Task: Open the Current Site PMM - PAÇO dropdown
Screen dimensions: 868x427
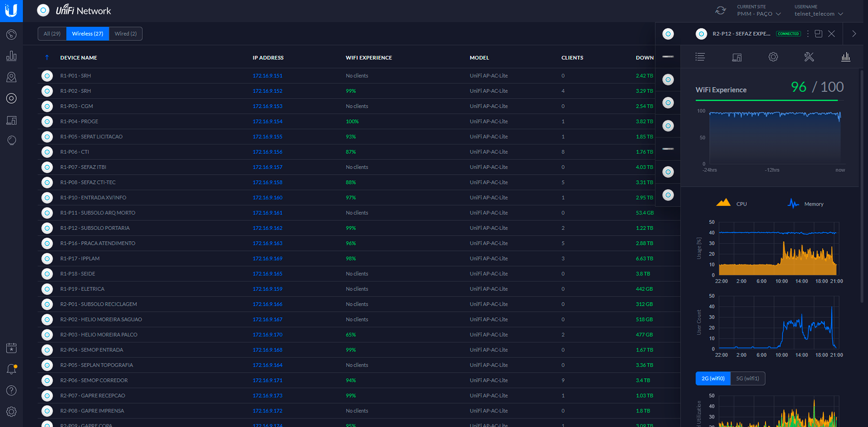Action: pyautogui.click(x=759, y=14)
